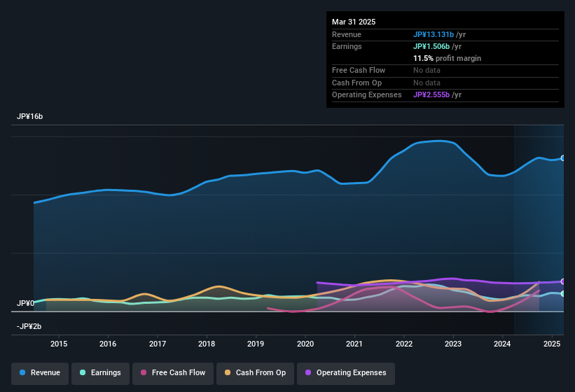Click the Revenue tooltip row label

(x=346, y=34)
